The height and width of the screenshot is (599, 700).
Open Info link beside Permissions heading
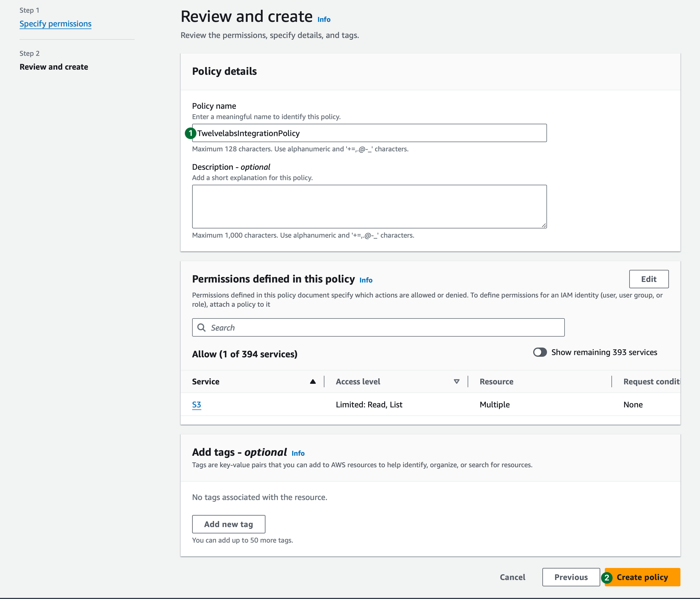coord(366,280)
